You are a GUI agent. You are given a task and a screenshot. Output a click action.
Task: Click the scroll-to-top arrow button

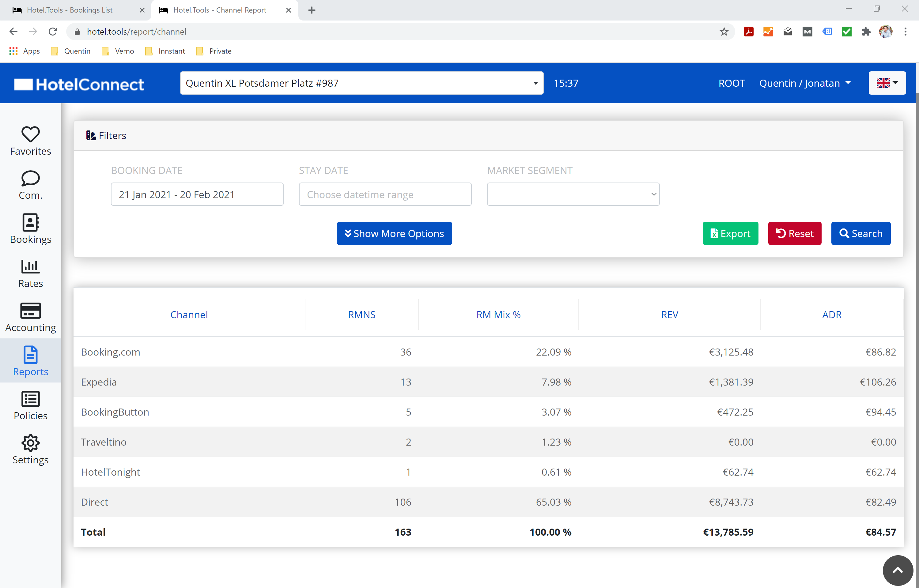point(898,570)
